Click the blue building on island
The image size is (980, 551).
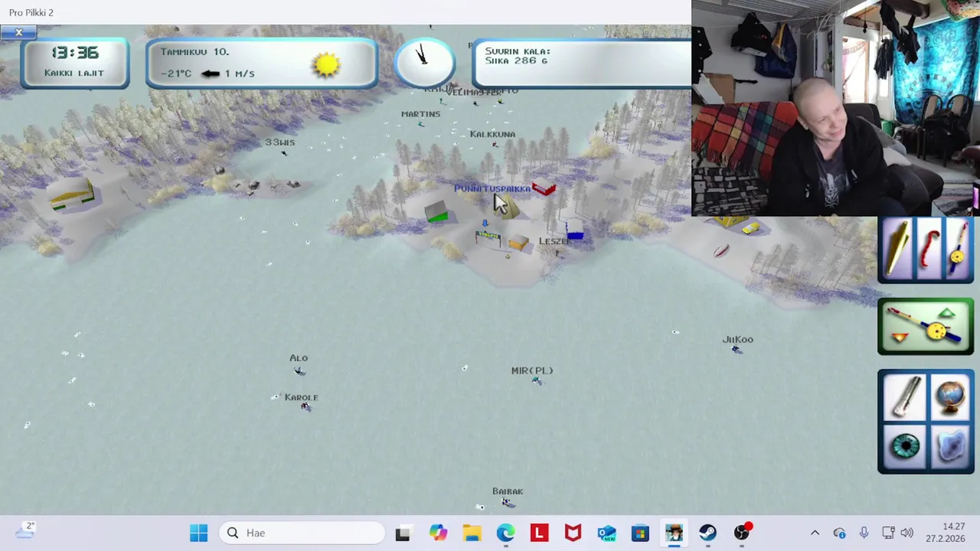575,230
